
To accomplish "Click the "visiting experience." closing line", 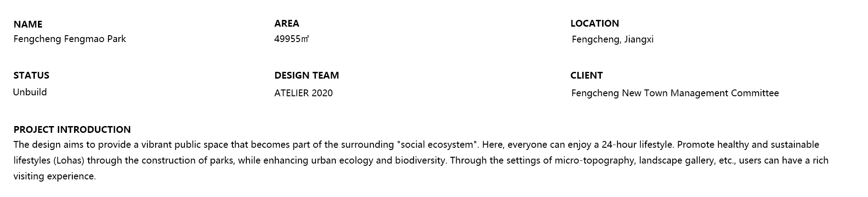I will pos(55,176).
